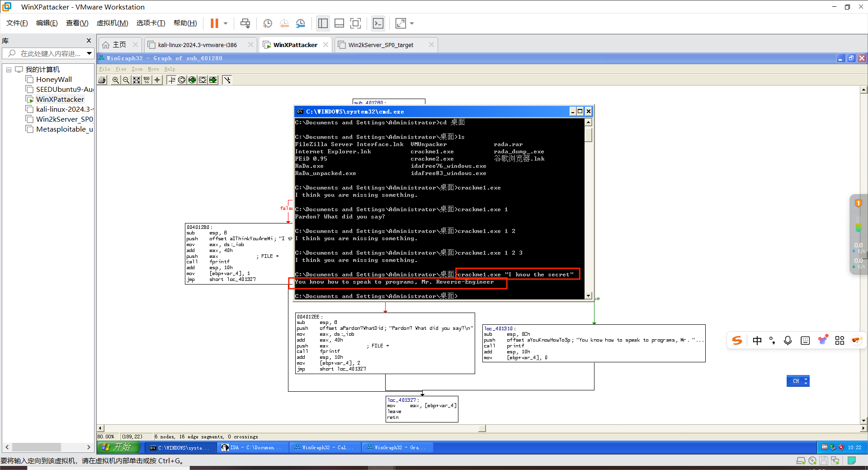The image size is (868, 470).
Task: Click the stretch guest display icon
Action: [x=401, y=23]
